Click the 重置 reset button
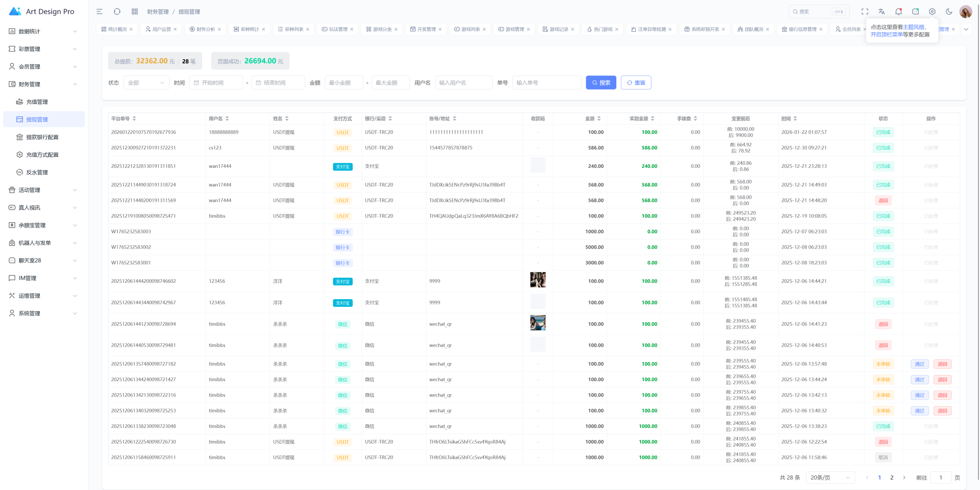 point(636,83)
